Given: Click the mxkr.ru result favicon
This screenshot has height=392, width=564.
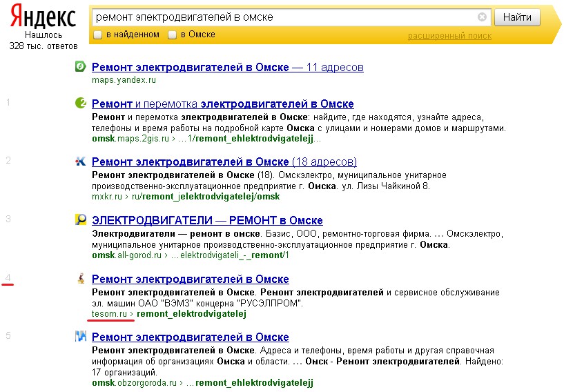Looking at the screenshot, I should (x=81, y=161).
